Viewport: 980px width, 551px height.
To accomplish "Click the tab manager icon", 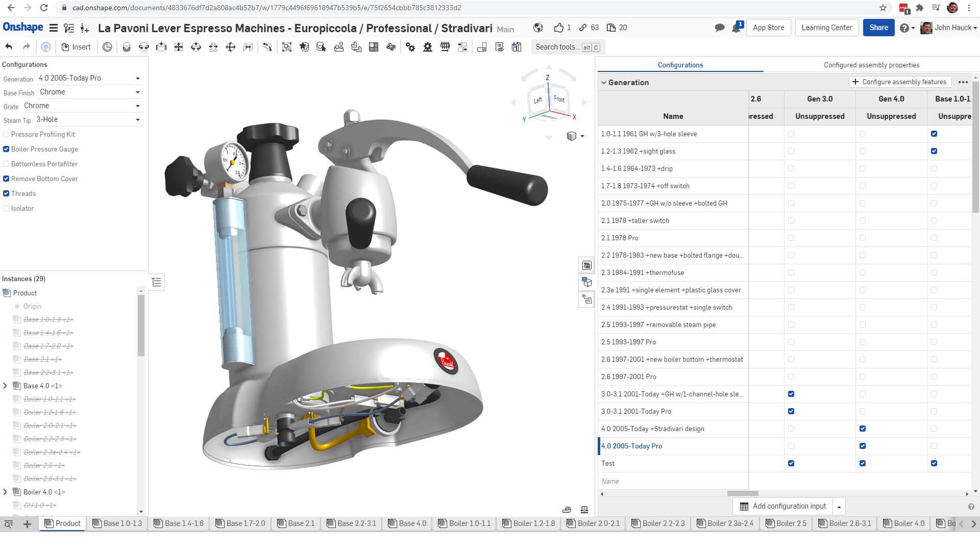I will click(x=9, y=524).
